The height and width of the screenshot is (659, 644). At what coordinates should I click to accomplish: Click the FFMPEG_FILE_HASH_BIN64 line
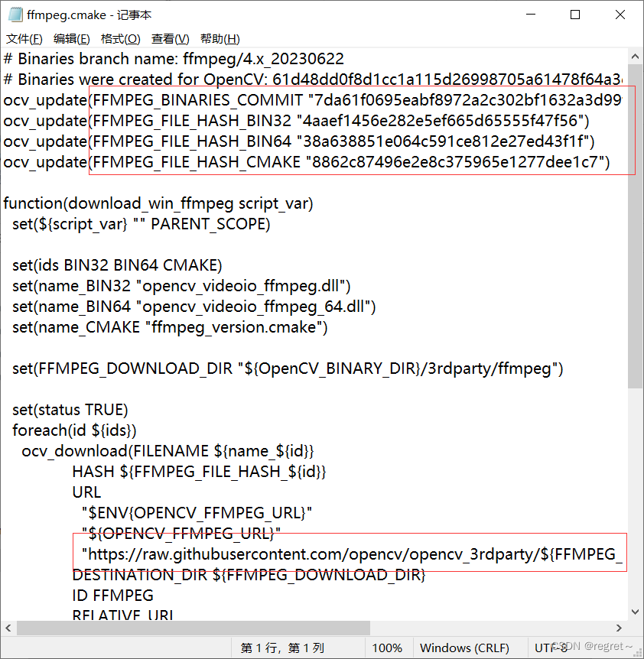299,141
